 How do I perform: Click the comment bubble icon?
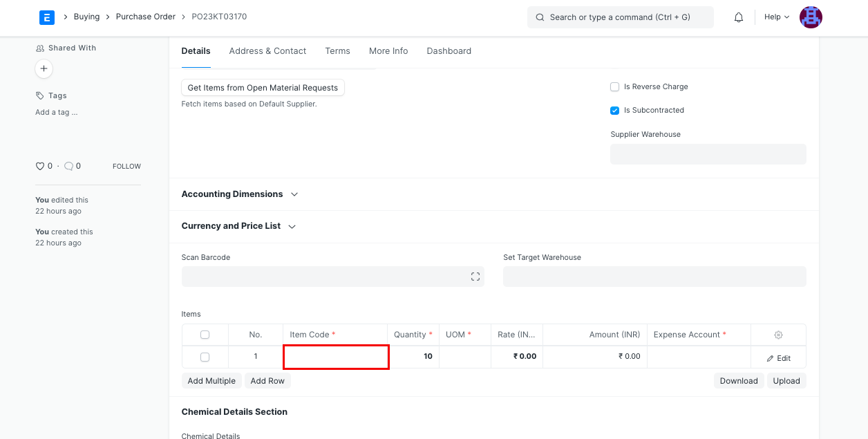pos(68,166)
